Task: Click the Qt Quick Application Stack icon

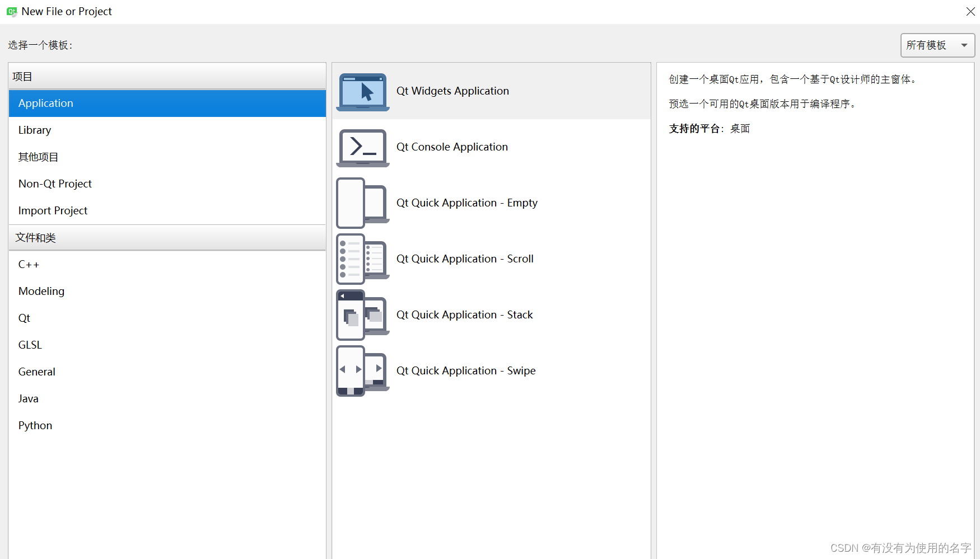Action: [363, 315]
